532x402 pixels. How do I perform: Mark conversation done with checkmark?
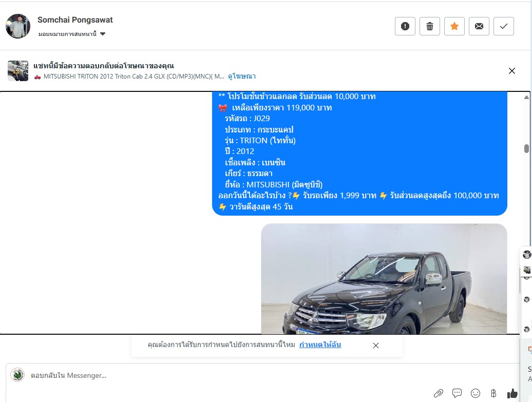pos(503,26)
